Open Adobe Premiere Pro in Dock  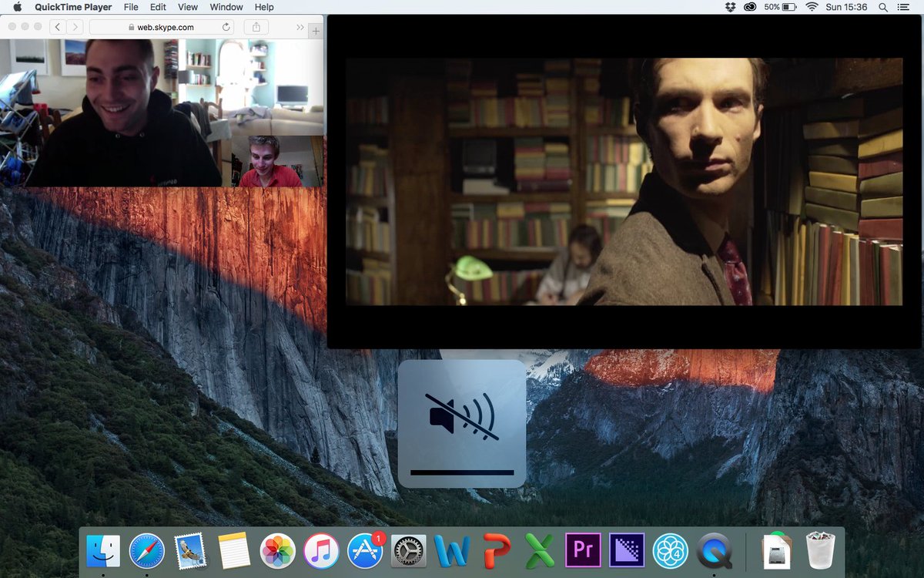(583, 550)
